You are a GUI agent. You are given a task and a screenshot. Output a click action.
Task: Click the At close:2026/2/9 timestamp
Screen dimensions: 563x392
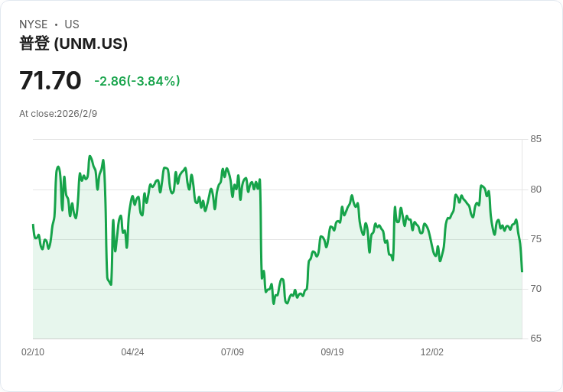point(58,114)
